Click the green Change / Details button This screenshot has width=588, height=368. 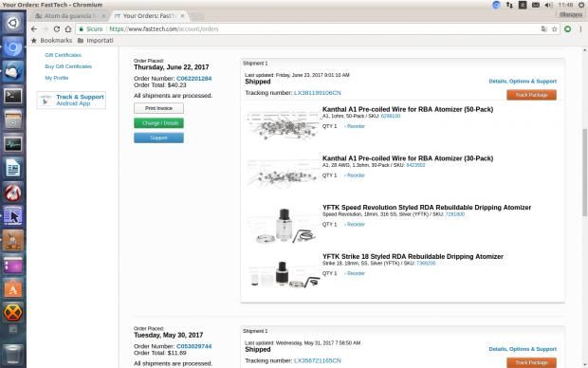[x=158, y=123]
